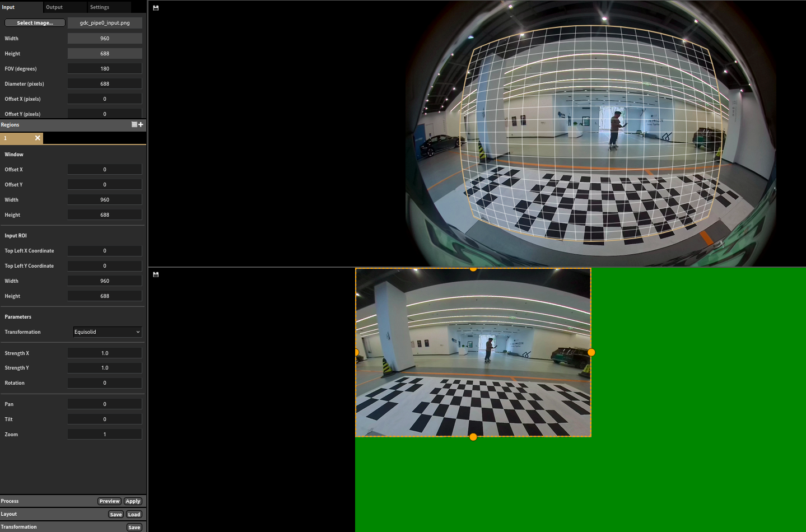Save the transformation

[x=134, y=527]
